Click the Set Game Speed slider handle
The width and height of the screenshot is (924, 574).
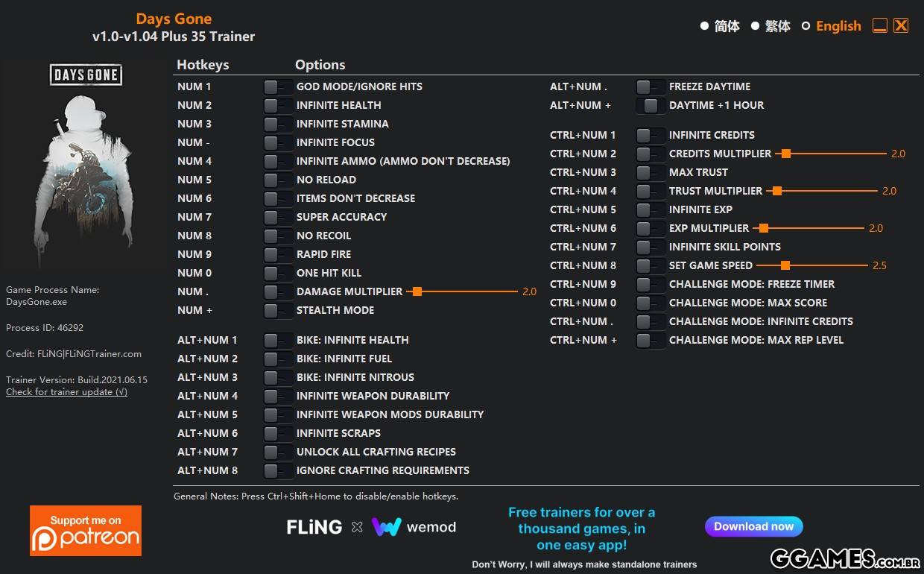pos(785,265)
